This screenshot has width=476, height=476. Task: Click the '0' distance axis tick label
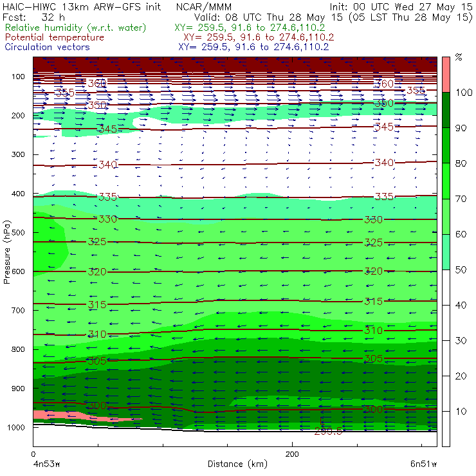click(x=33, y=454)
